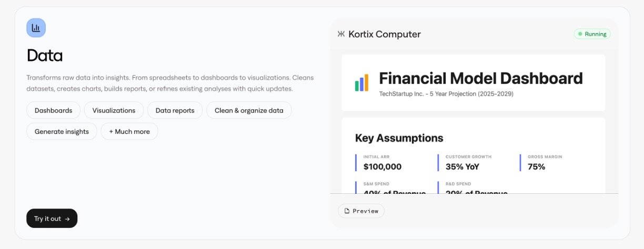Viewport: 644px width, 249px height.
Task: Click the Gross Margin 75% value
Action: click(536, 167)
